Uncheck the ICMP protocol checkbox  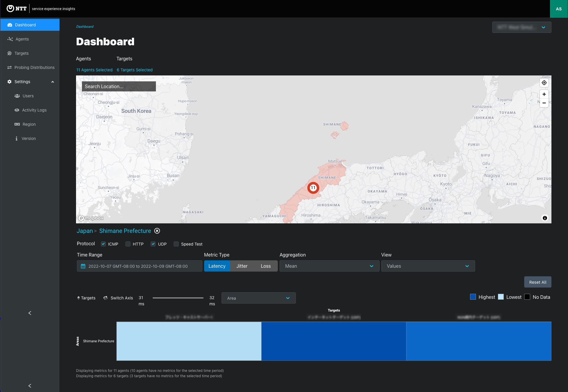(x=103, y=244)
